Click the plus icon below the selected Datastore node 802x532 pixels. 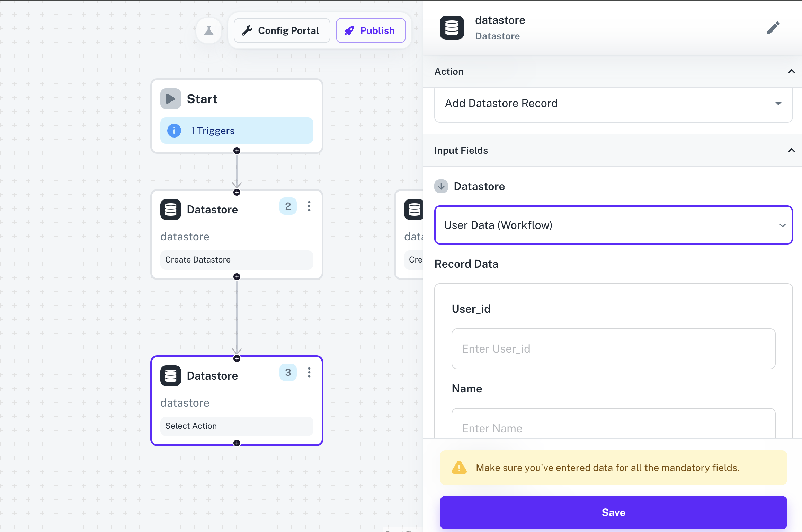pos(237,443)
